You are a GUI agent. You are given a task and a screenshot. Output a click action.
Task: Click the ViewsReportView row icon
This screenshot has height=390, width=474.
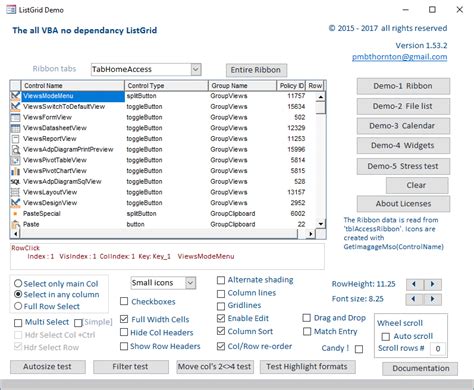pyautogui.click(x=15, y=139)
